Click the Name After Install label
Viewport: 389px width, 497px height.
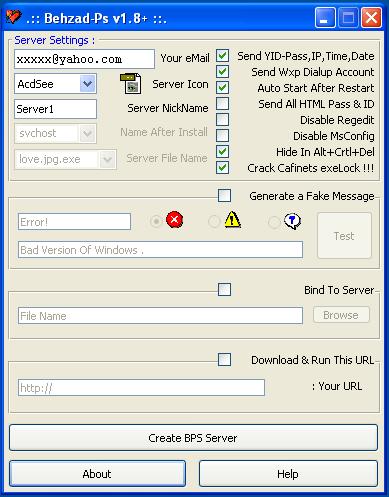pos(164,132)
